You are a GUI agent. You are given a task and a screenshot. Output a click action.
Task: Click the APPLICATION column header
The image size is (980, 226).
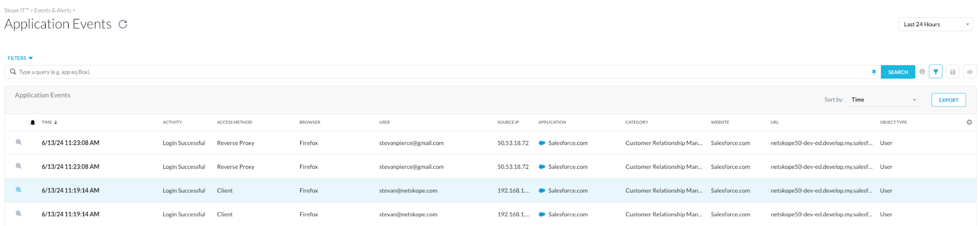click(552, 122)
